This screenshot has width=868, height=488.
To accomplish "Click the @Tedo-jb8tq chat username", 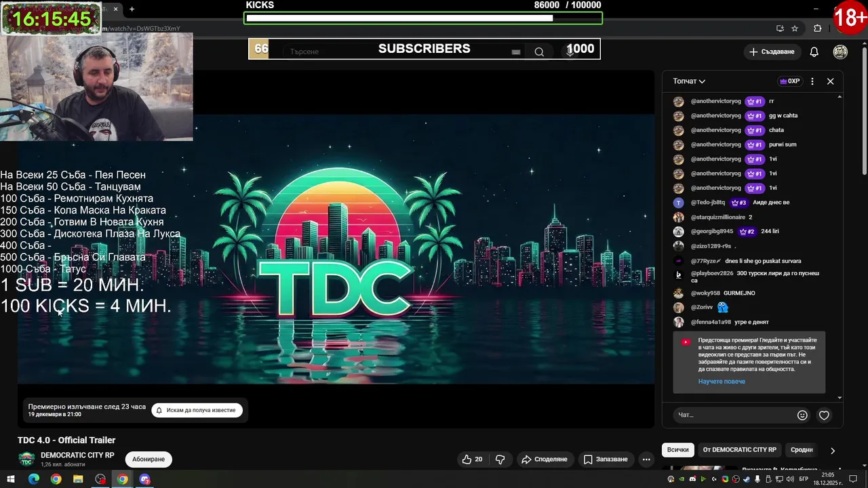I will (708, 203).
